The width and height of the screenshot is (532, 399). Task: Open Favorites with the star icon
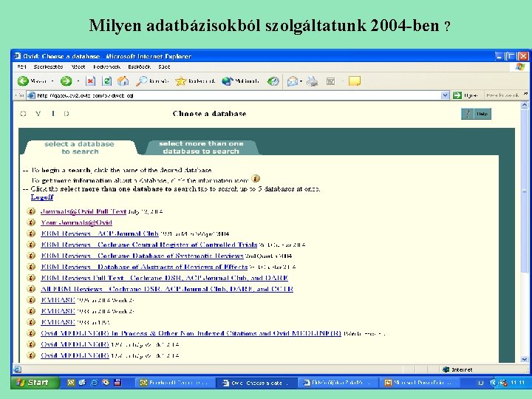pos(180,81)
